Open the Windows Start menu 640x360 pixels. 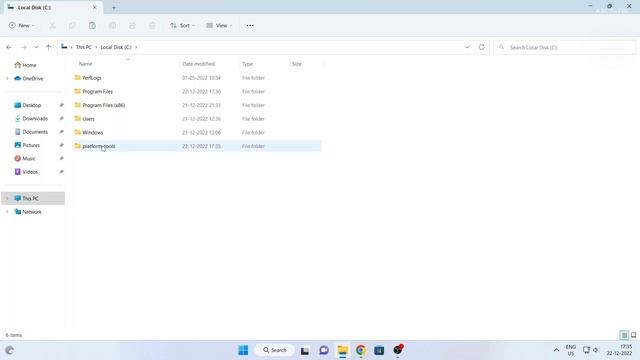tap(243, 350)
